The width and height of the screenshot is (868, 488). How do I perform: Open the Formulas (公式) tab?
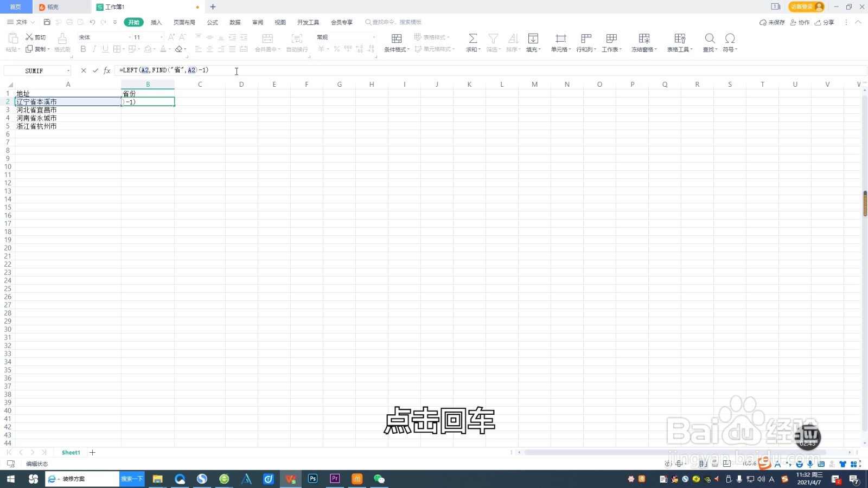tap(213, 22)
